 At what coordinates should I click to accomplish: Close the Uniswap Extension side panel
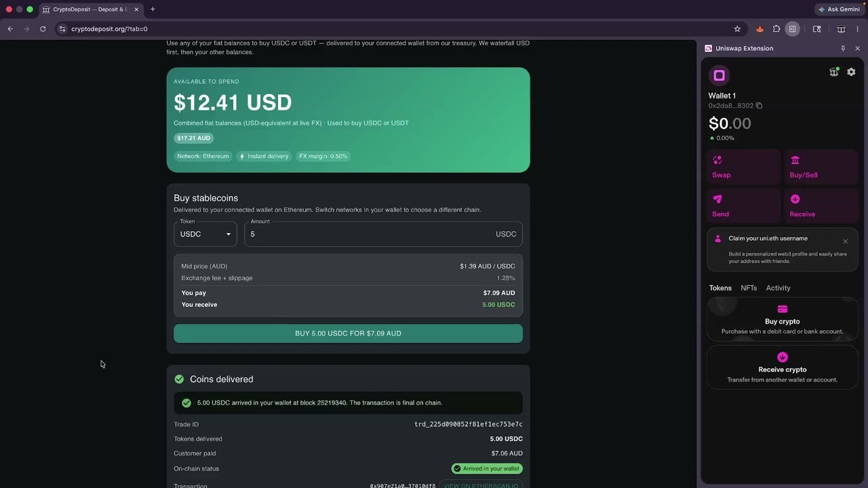coord(857,49)
